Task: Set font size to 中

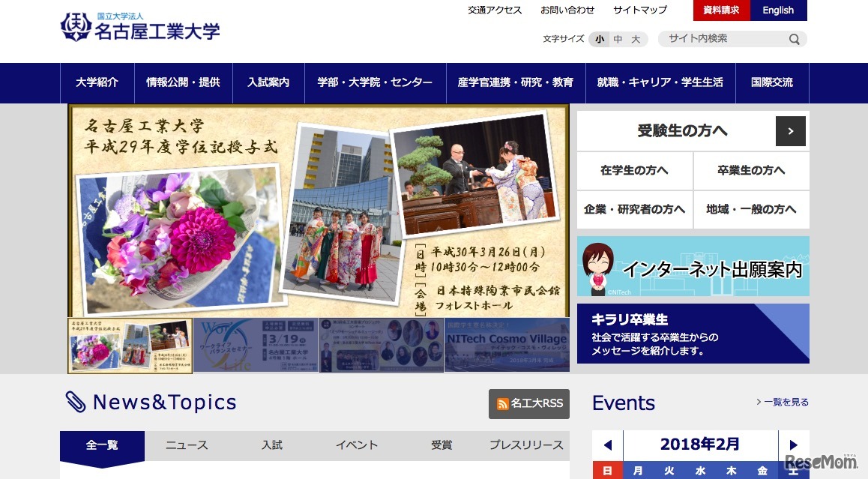Action: 617,39
